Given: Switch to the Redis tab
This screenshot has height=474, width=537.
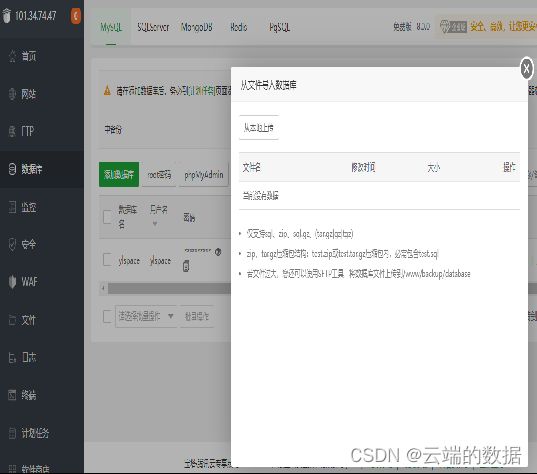Looking at the screenshot, I should click(x=238, y=27).
